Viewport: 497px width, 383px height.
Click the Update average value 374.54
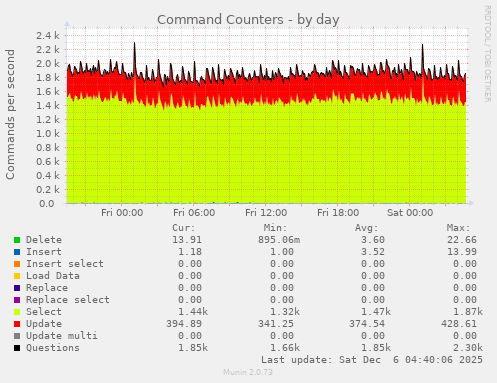point(367,324)
